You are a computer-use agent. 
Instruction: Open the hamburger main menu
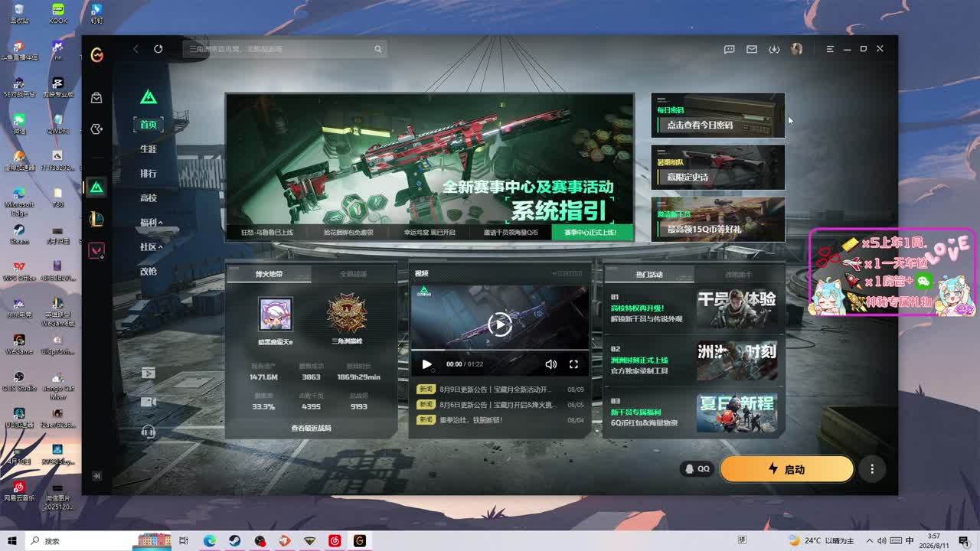(830, 49)
